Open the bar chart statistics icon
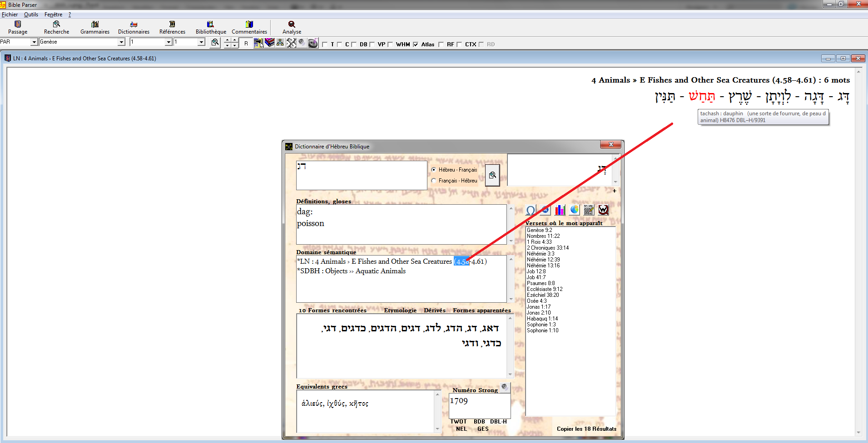868x443 pixels. click(x=560, y=210)
